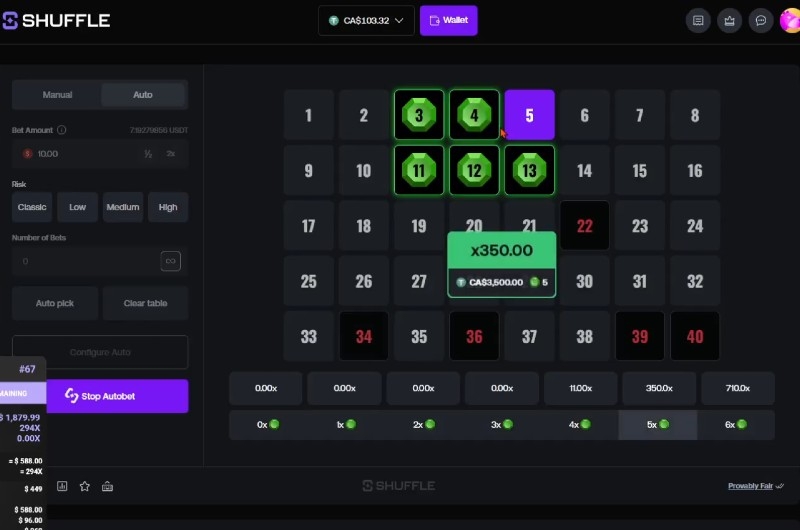This screenshot has height=530, width=800.
Task: Open the chat bubble icon
Action: (x=760, y=20)
